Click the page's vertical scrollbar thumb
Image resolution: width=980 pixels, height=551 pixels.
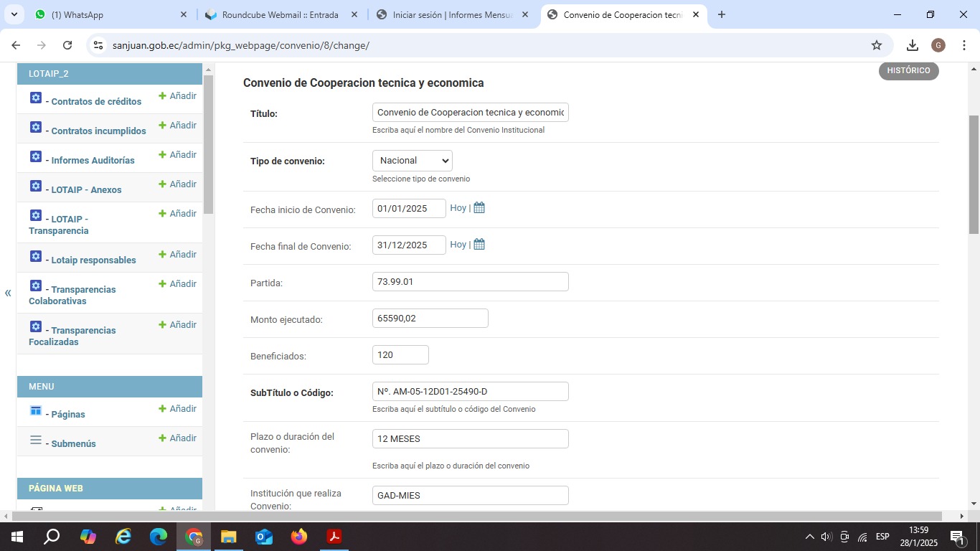[974, 174]
